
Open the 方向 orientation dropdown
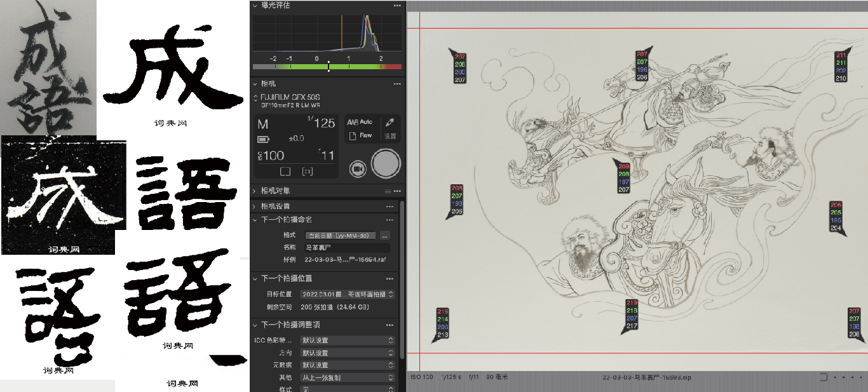[347, 353]
